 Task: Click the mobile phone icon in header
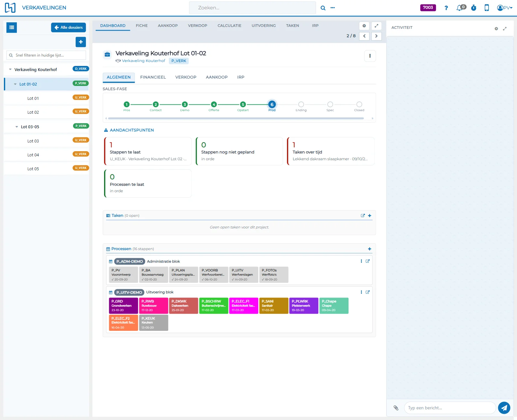487,8
